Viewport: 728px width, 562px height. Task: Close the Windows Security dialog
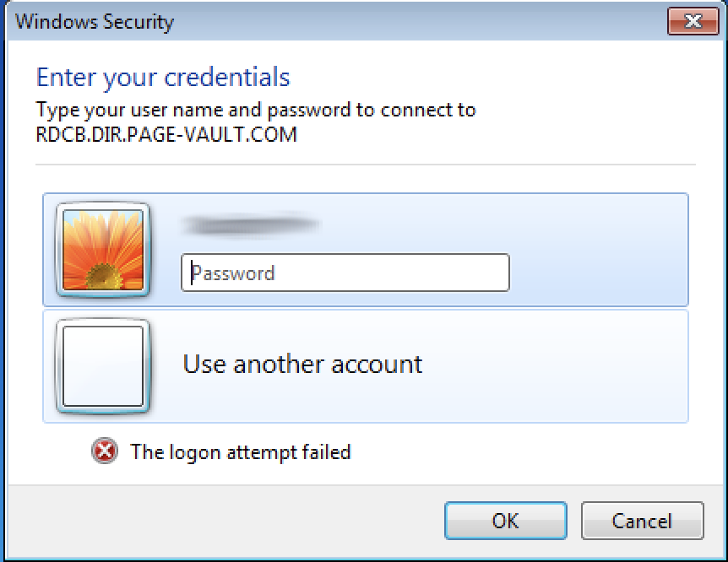pos(693,21)
